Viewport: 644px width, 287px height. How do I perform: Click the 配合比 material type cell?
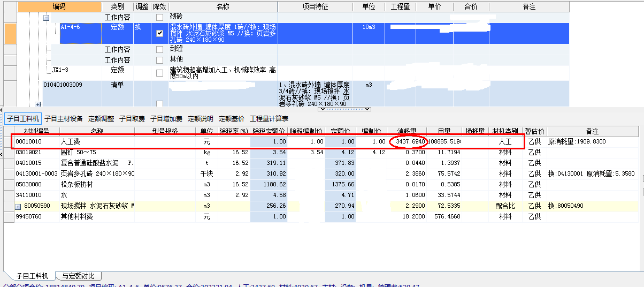[x=505, y=206]
